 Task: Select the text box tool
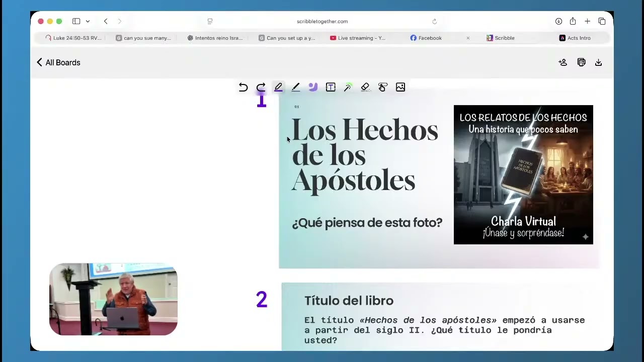click(331, 87)
